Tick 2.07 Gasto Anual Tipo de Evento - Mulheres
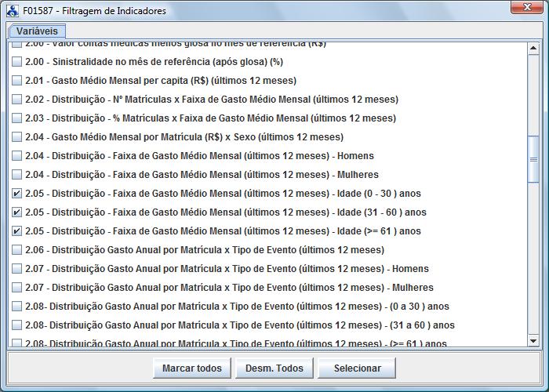This screenshot has width=549, height=392. click(x=17, y=288)
